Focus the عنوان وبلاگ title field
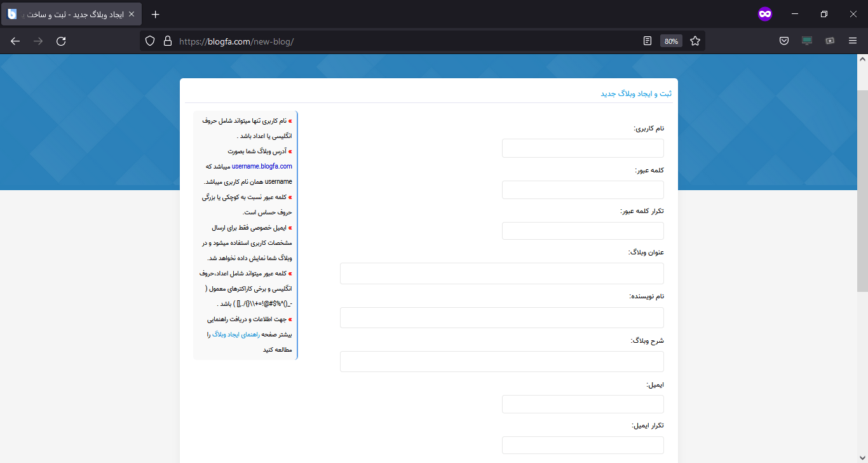 [502, 273]
